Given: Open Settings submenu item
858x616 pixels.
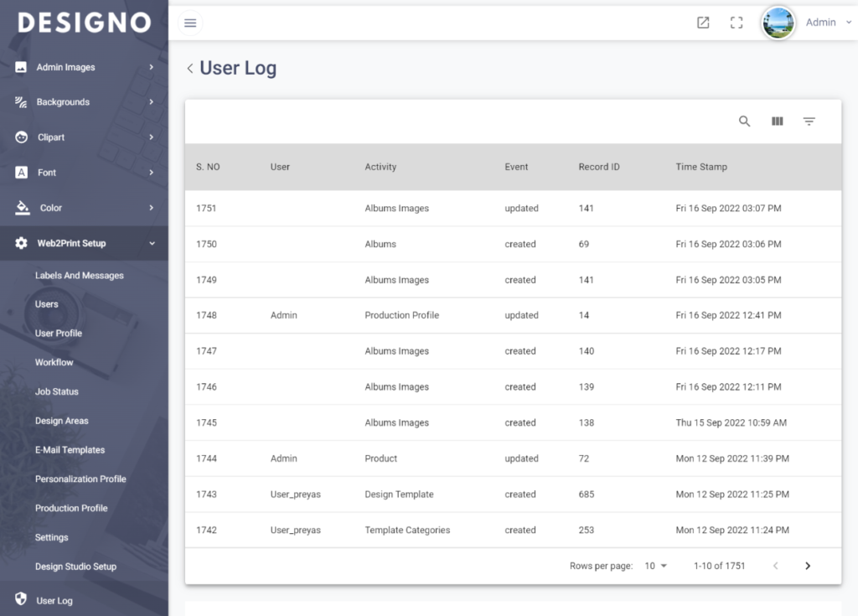Looking at the screenshot, I should click(51, 537).
